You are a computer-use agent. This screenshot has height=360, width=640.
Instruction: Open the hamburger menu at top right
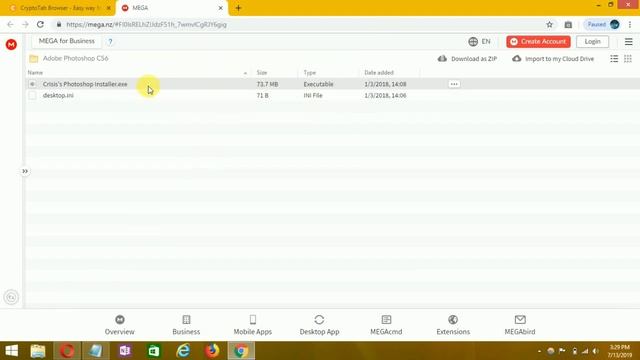pyautogui.click(x=629, y=42)
